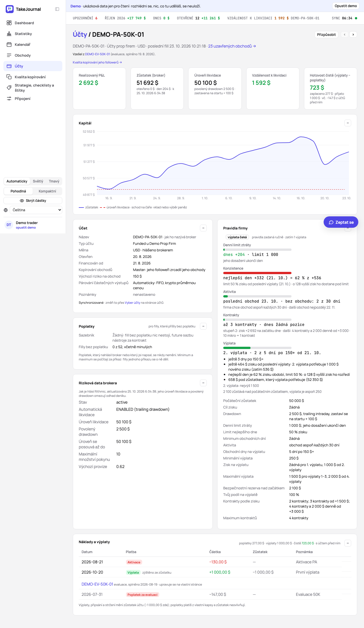Viewport: 364px width, 628px height.
Task: Switch theme to Světlý
Action: [38, 181]
